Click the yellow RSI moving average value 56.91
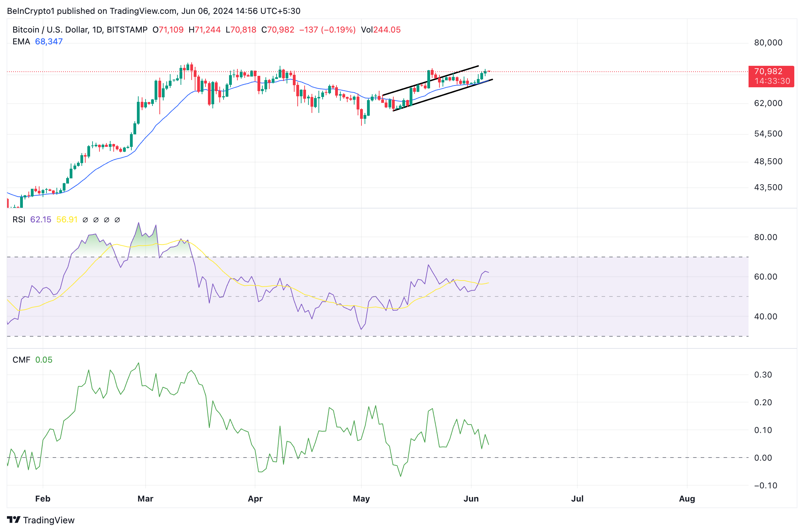Screen dimensions: 804x532 tap(67, 220)
